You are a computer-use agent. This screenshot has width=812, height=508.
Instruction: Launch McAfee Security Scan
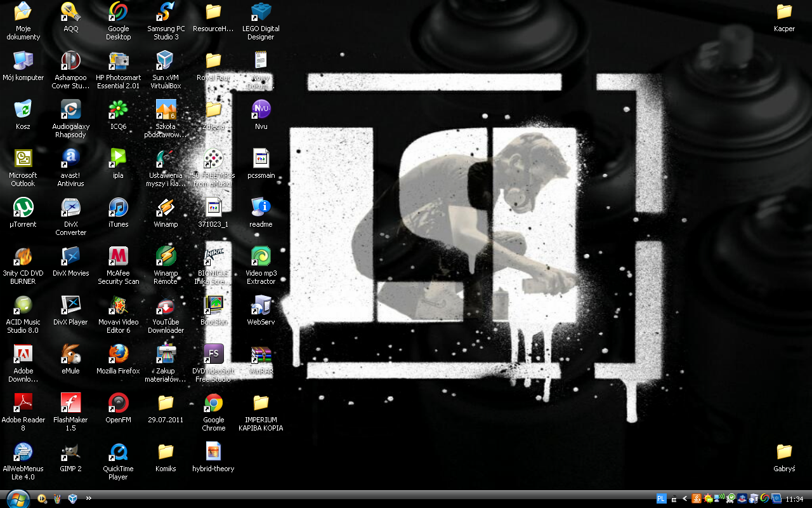coord(118,265)
